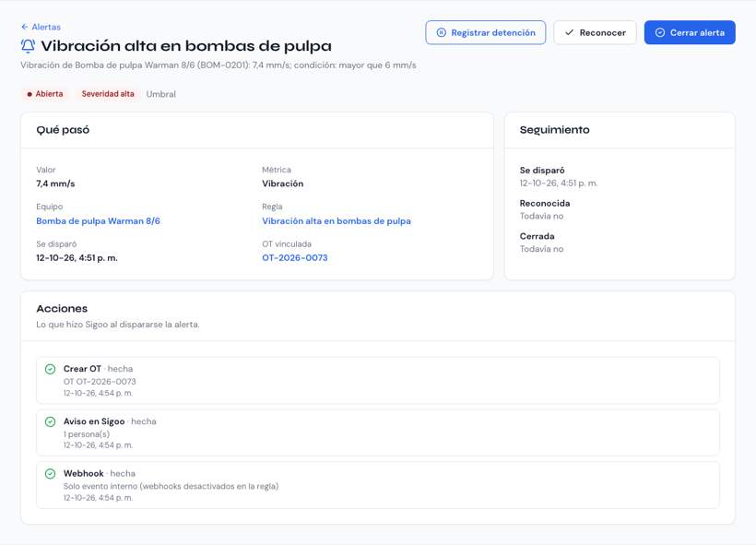Select the Aviso en Sigoo action row
The width and height of the screenshot is (756, 545).
pyautogui.click(x=378, y=432)
